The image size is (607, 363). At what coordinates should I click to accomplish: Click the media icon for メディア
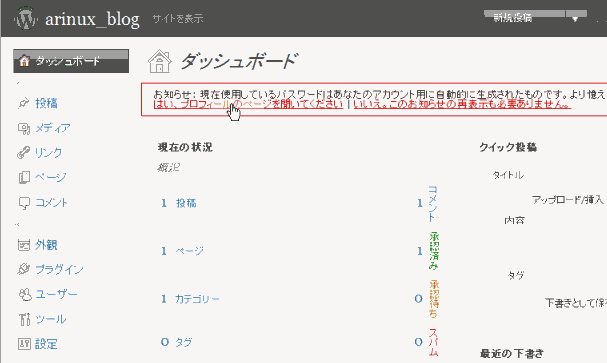point(24,128)
